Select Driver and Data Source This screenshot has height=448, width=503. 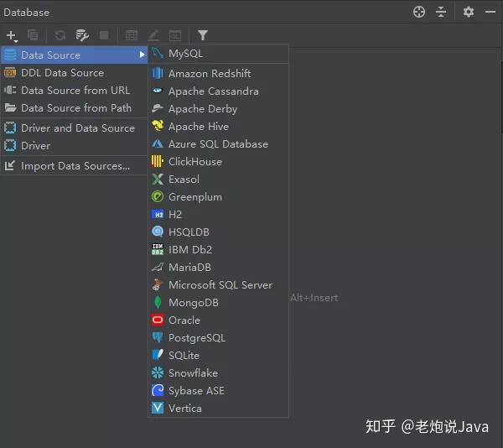point(74,128)
